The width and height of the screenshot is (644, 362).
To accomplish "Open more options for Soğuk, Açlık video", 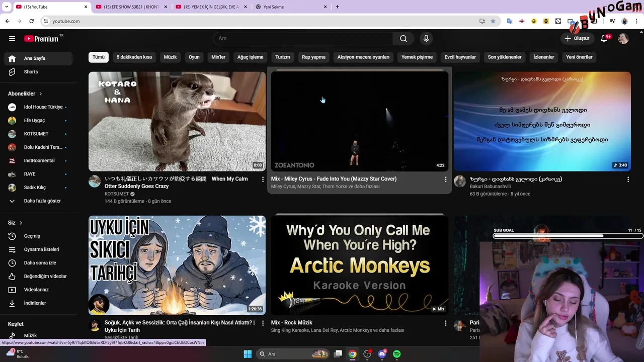I will (263, 323).
